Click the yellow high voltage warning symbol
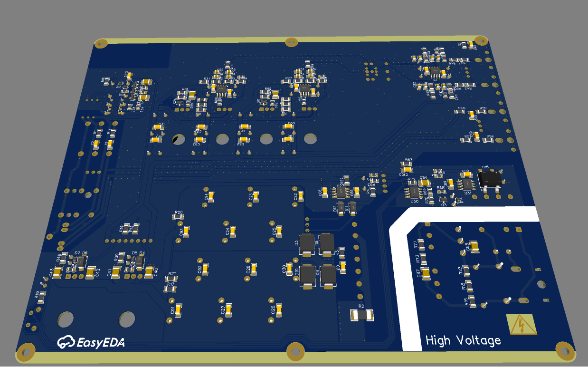588x367 pixels. [x=521, y=325]
